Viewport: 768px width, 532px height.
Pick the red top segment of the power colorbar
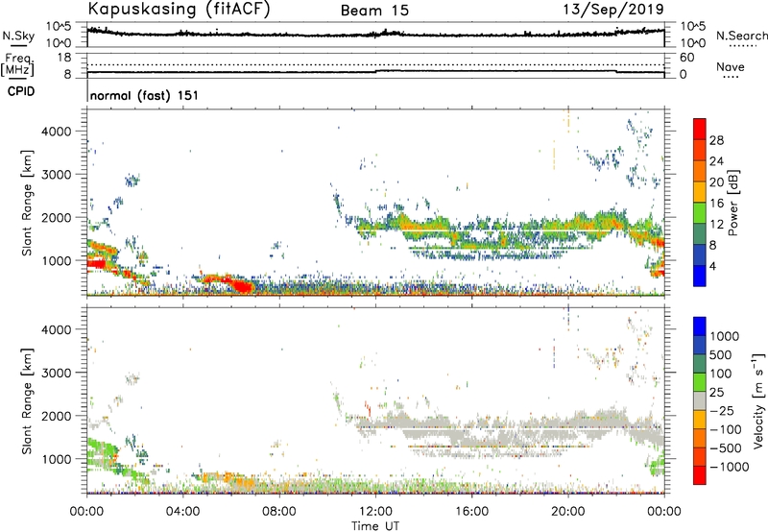(700, 129)
